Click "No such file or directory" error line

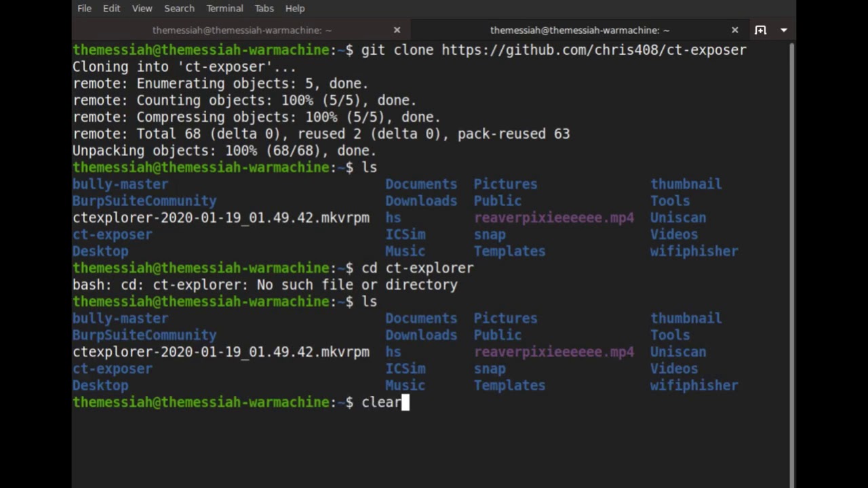click(265, 285)
